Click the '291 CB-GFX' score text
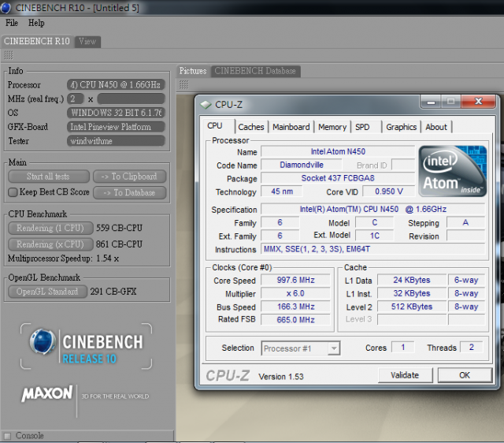Image resolution: width=504 pixels, height=443 pixels. tap(113, 292)
